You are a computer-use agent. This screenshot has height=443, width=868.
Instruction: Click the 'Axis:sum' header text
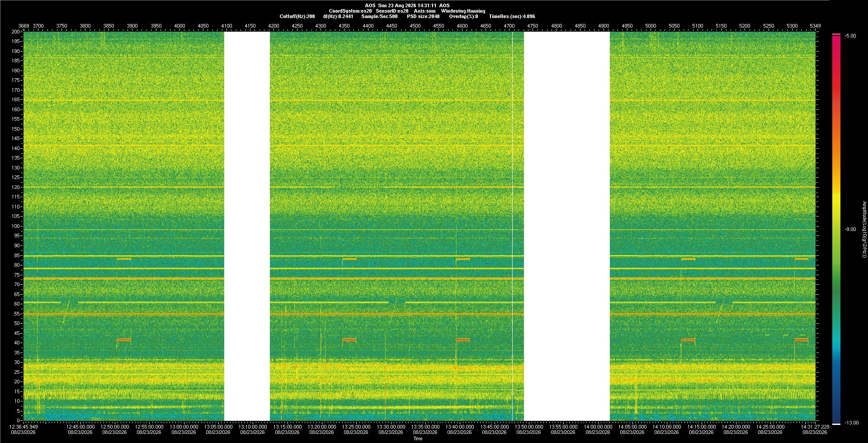(x=425, y=11)
